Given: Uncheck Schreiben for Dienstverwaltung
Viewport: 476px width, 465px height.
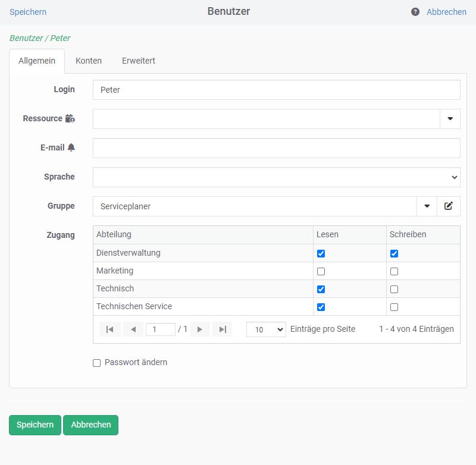Looking at the screenshot, I should pos(394,253).
